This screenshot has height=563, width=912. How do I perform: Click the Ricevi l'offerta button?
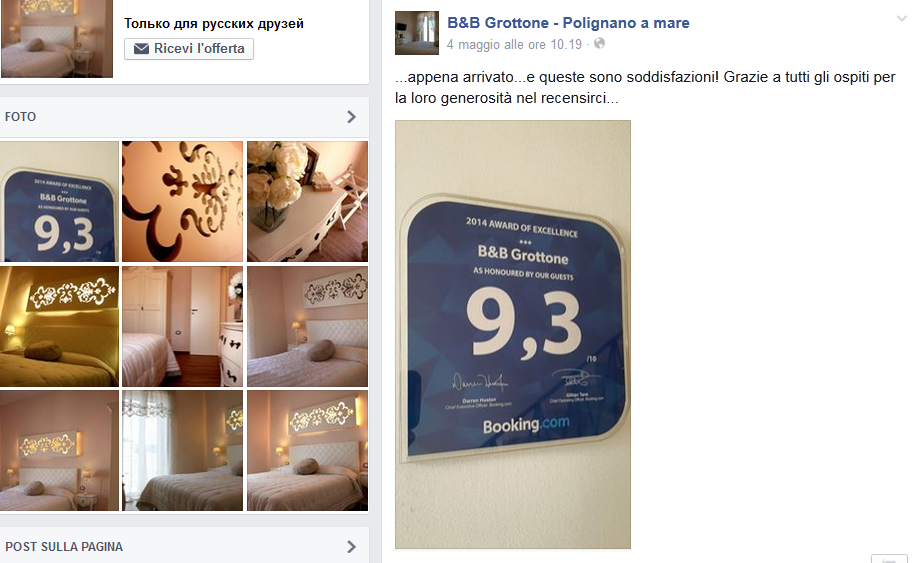(188, 49)
